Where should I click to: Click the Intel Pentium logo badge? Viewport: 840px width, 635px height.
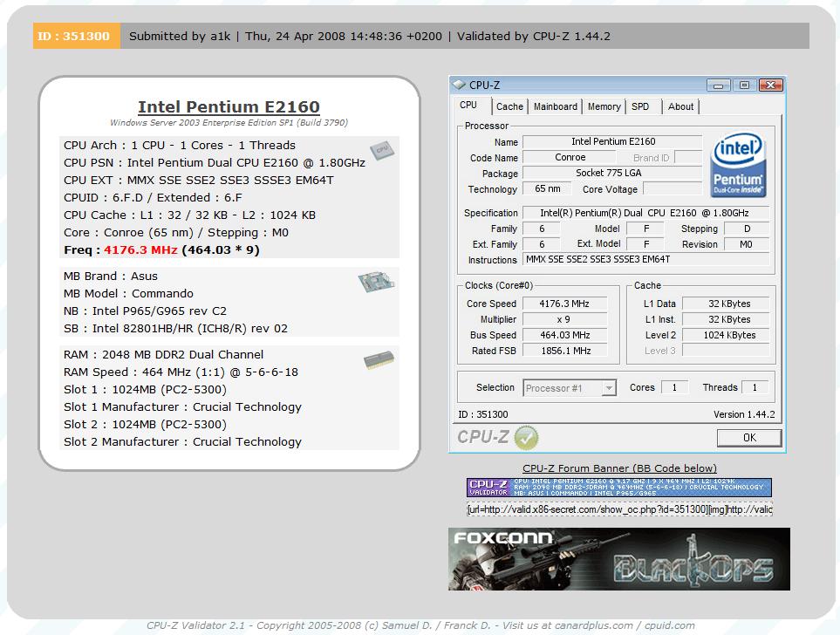pos(738,165)
